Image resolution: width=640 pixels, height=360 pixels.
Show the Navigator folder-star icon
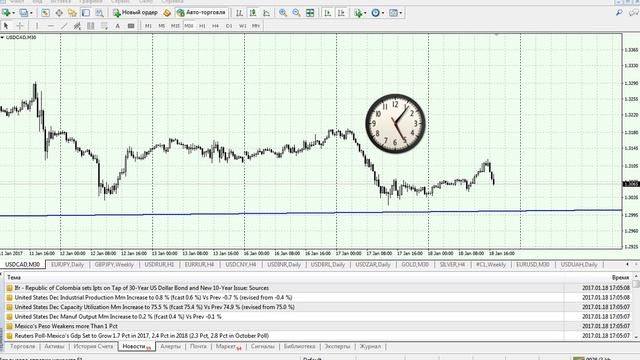[x=72, y=13]
